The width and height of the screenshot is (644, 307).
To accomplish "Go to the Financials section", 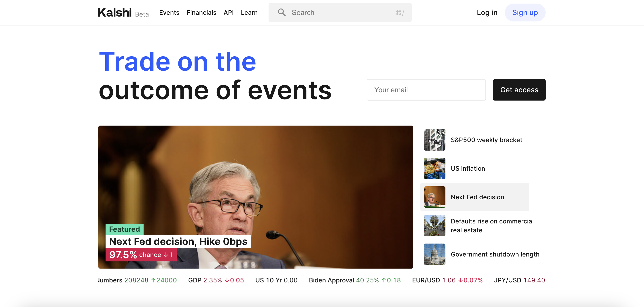I will [x=201, y=13].
